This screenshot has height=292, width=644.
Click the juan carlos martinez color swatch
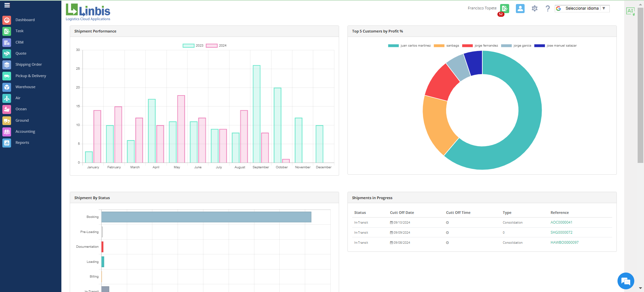(x=393, y=46)
